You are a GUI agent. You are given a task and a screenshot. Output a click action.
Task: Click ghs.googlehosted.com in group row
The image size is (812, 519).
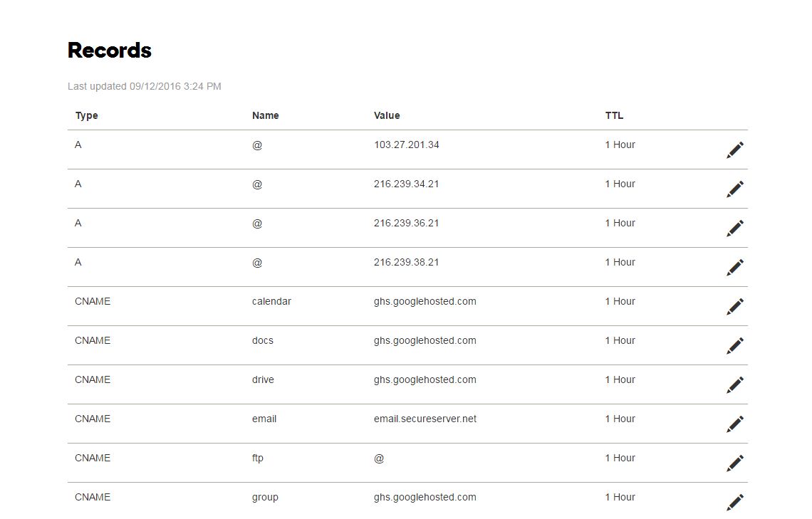(x=425, y=498)
